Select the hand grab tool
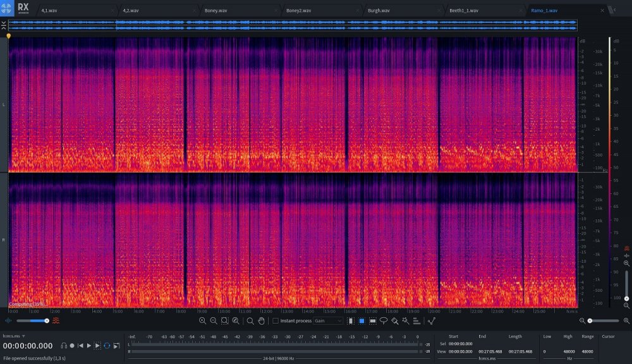632x364 pixels. pyautogui.click(x=261, y=321)
